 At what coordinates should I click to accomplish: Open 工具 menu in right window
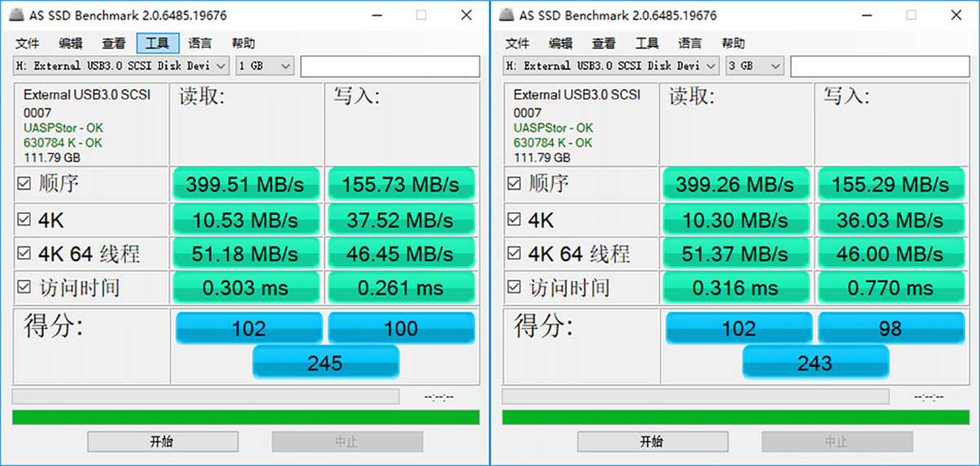(647, 43)
